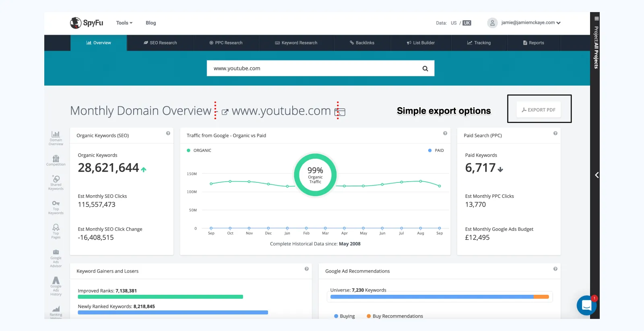This screenshot has height=331, width=644.
Task: Click help icon on Paid Search card
Action: coord(555,133)
